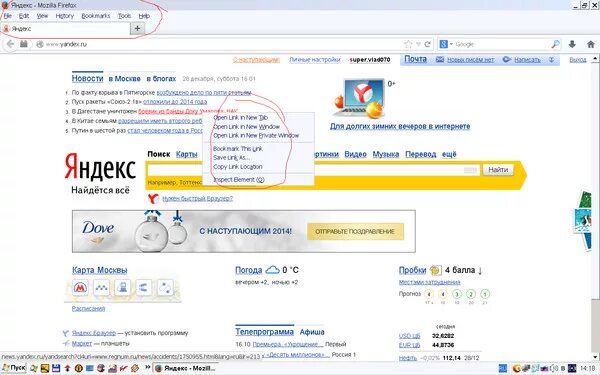Open the URL history dropdown arrow
Viewport: 600px width, 375px height.
coord(419,44)
